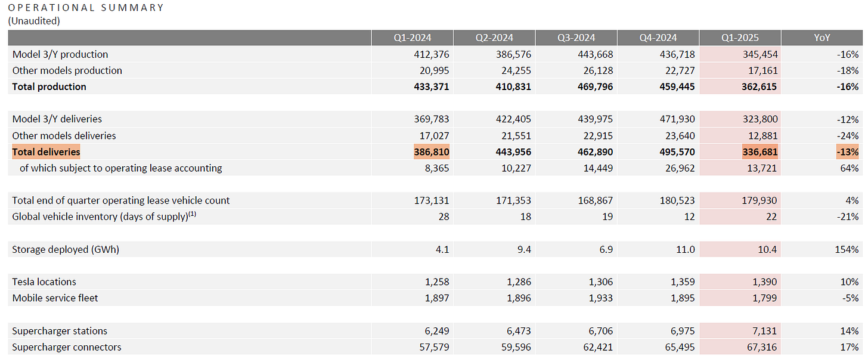Image resolution: width=868 pixels, height=362 pixels.
Task: Click the '(Unaudited)' subtitle
Action: [34, 20]
